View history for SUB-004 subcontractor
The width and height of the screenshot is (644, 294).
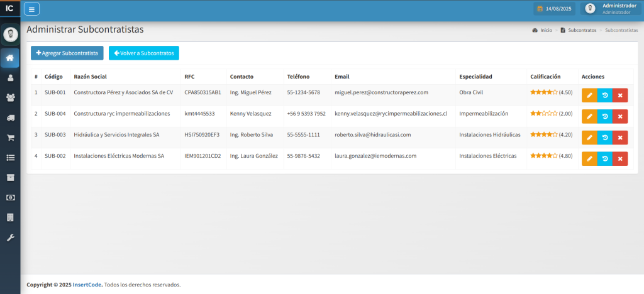click(604, 116)
